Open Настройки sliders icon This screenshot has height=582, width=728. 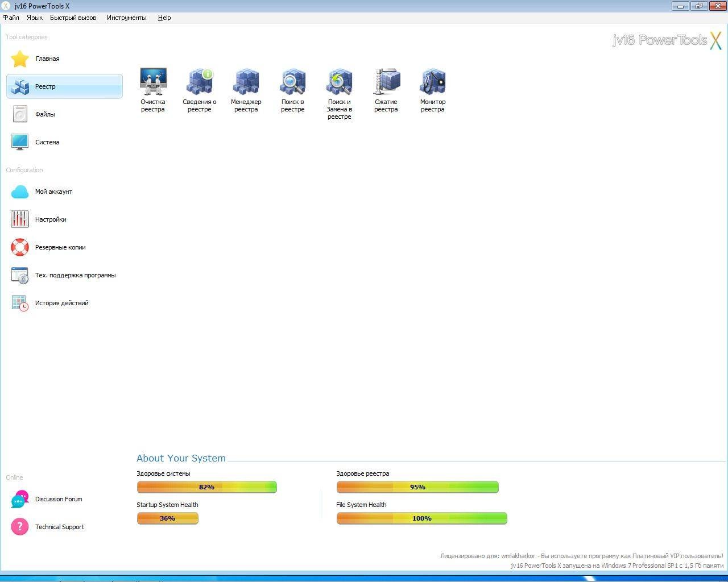point(20,219)
